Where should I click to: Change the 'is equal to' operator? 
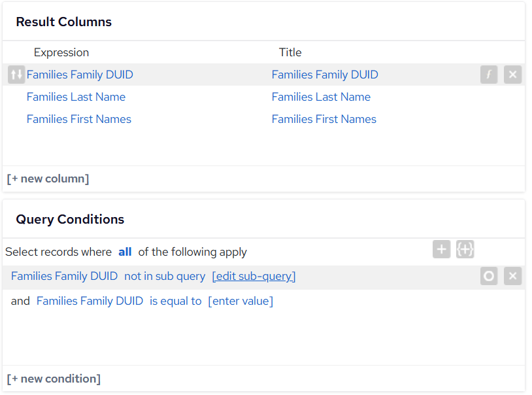175,301
